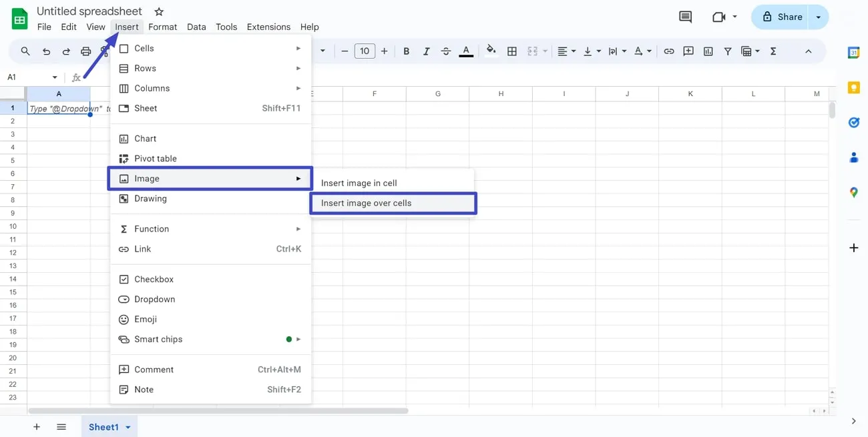868x437 pixels.
Task: Click the Share button
Action: pos(779,17)
